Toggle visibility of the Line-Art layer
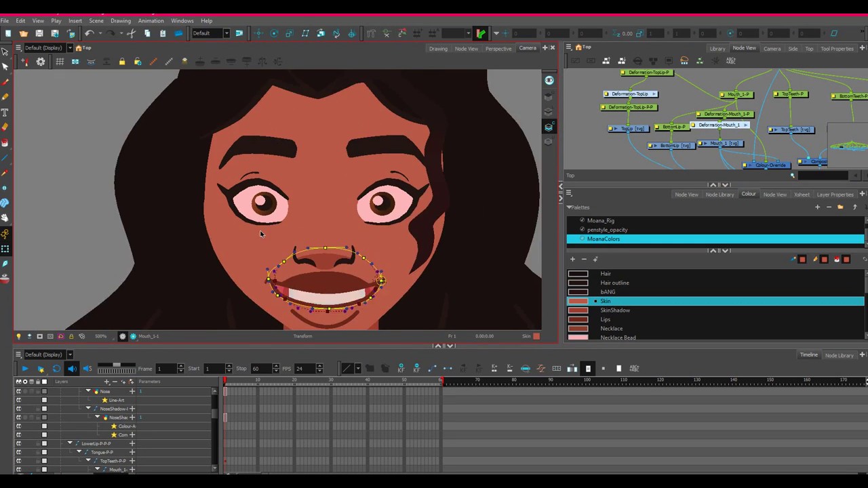This screenshot has width=868, height=488. click(x=18, y=401)
